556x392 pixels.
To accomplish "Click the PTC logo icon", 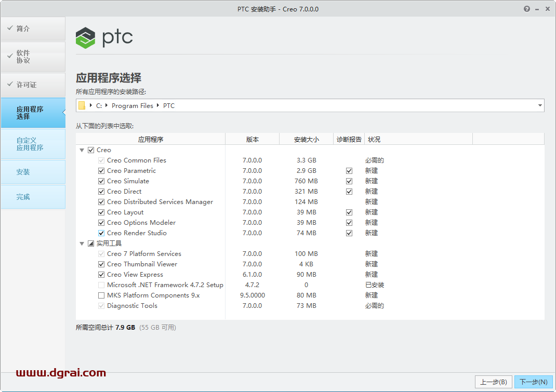I will [85, 37].
